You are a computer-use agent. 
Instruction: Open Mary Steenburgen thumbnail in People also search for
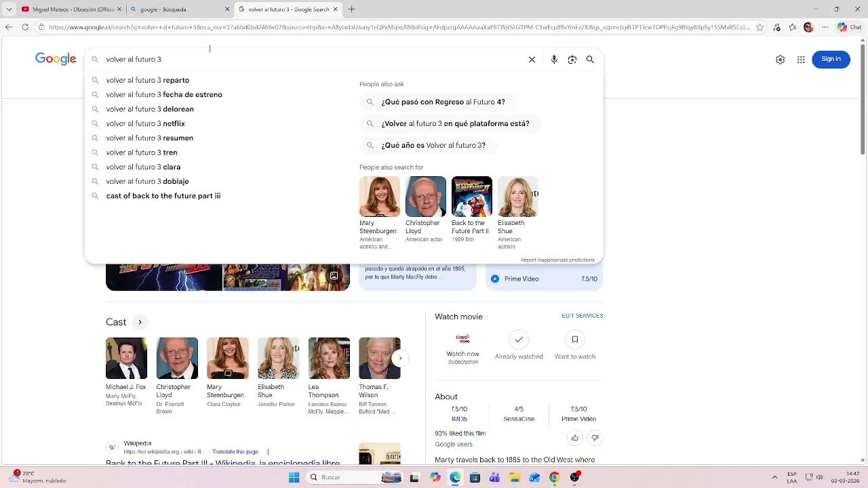pyautogui.click(x=380, y=197)
